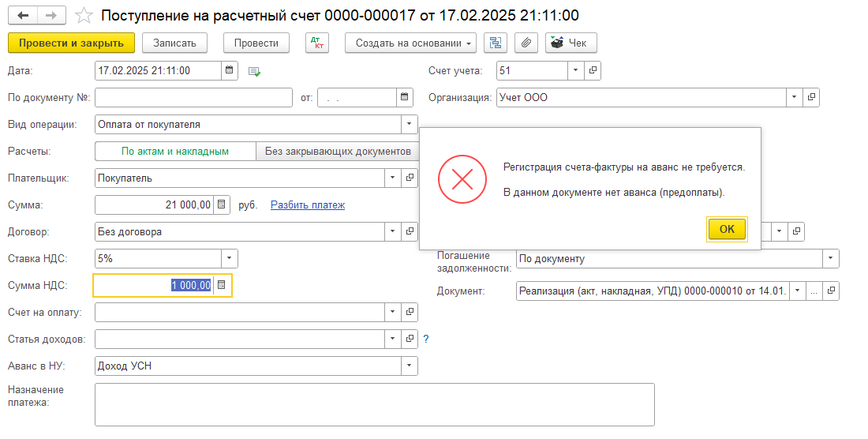Image resolution: width=868 pixels, height=439 pixels.
Task: Click the Разбить платеж link
Action: 307,205
